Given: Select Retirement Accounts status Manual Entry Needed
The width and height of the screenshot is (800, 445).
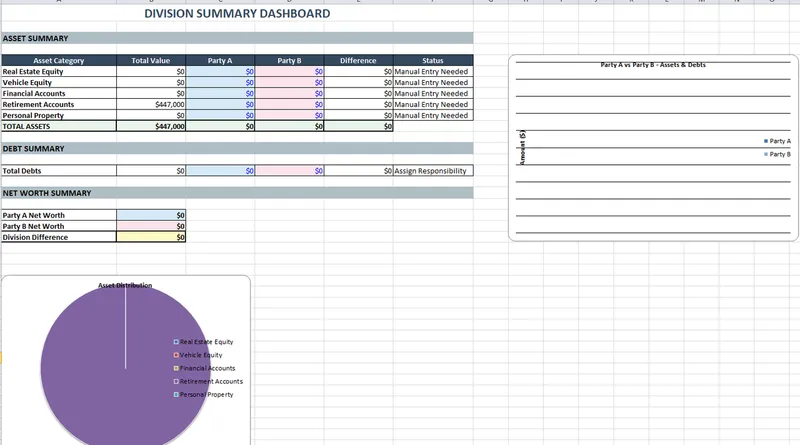Looking at the screenshot, I should 433,105.
